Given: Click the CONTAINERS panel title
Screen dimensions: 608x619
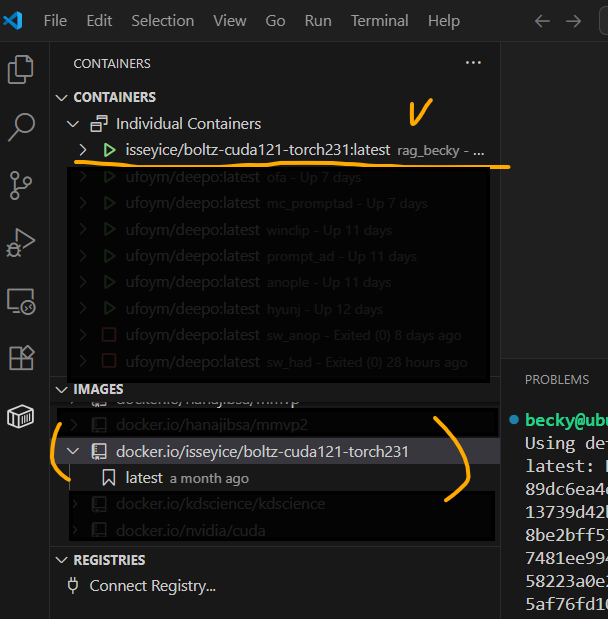Looking at the screenshot, I should tap(112, 63).
